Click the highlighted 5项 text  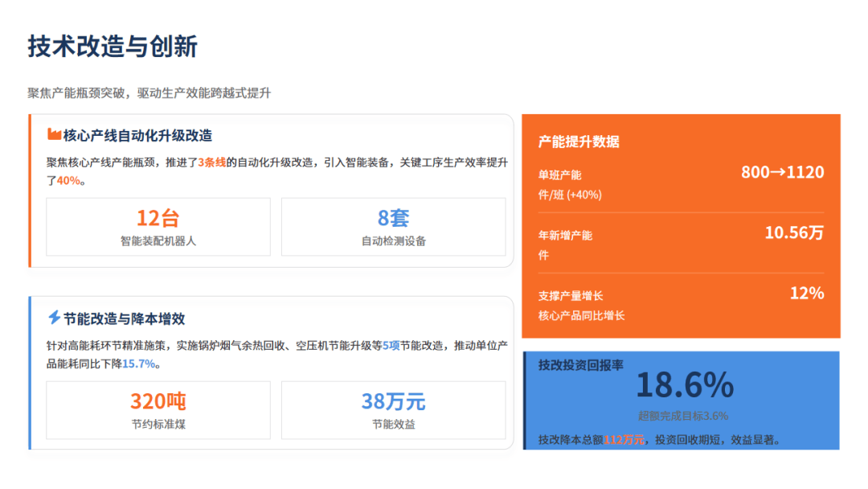(x=391, y=345)
